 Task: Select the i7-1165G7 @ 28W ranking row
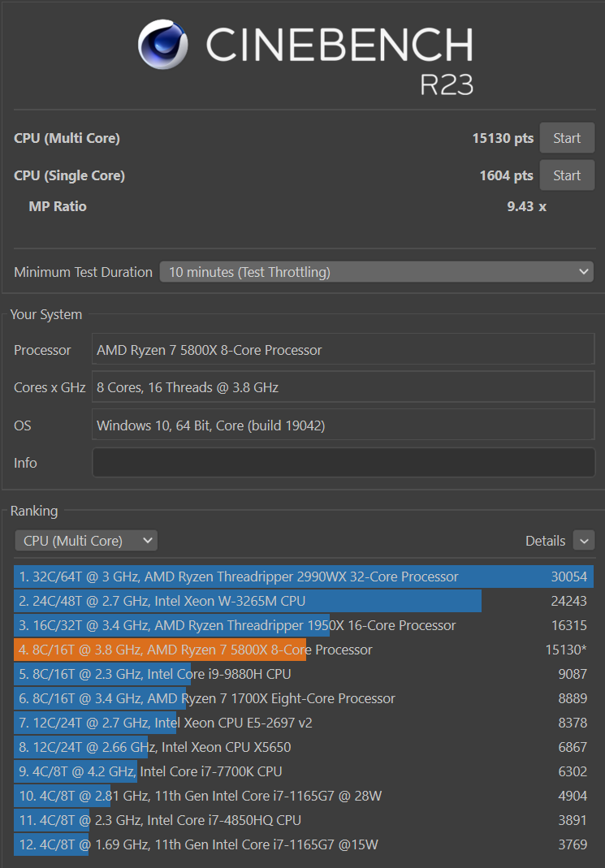[304, 796]
